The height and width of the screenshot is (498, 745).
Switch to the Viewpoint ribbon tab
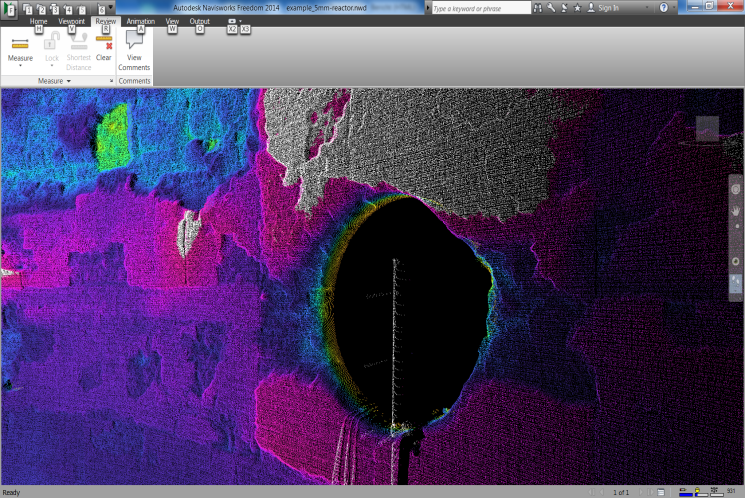[x=71, y=20]
